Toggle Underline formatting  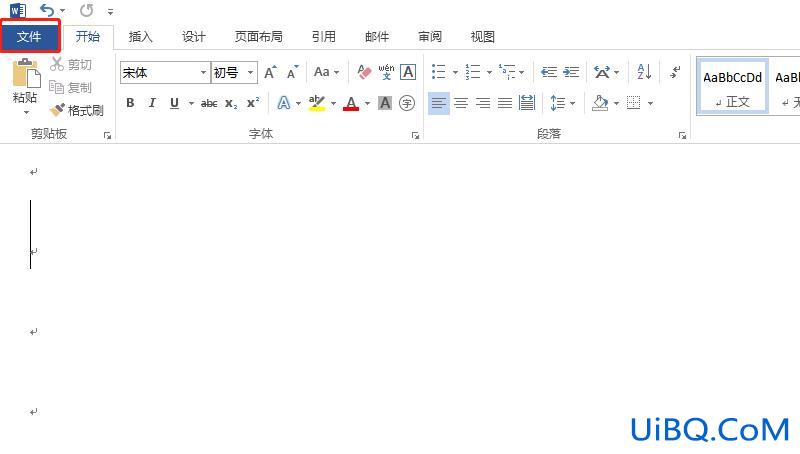pyautogui.click(x=174, y=103)
